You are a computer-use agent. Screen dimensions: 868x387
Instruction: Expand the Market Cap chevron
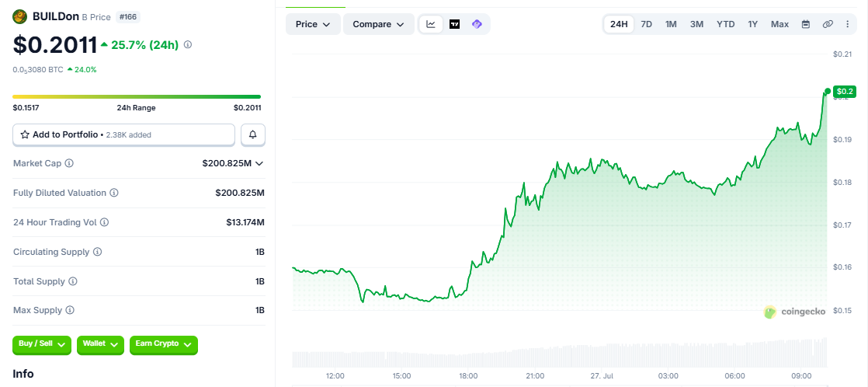pos(259,163)
